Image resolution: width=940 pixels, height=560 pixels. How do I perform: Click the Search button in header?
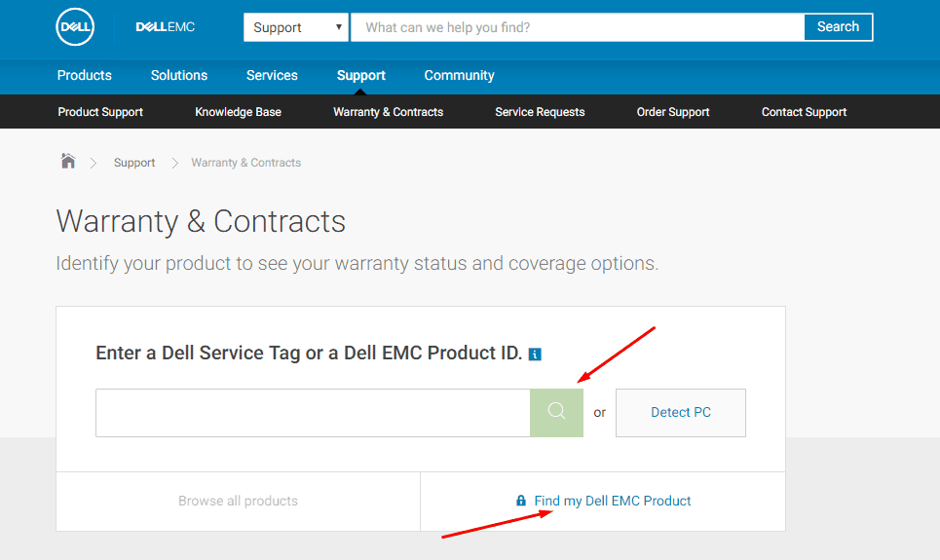tap(838, 27)
